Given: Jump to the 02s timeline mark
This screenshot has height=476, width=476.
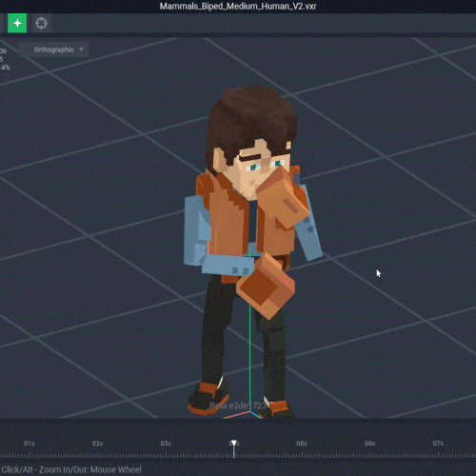Looking at the screenshot, I should coord(97,444).
